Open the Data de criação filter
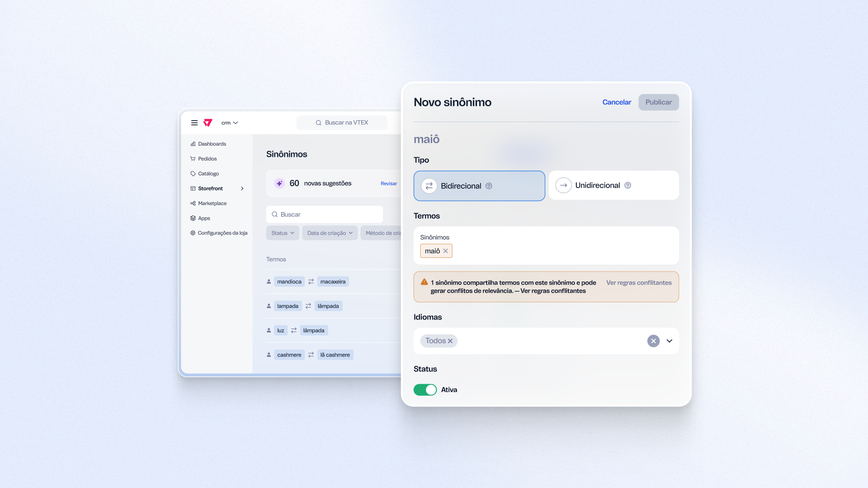 pyautogui.click(x=330, y=233)
